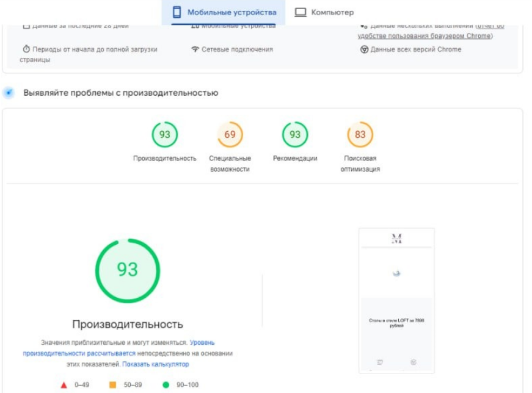The height and width of the screenshot is (393, 532).
Task: Open the small Производительность 93 score gauge
Action: 165,135
